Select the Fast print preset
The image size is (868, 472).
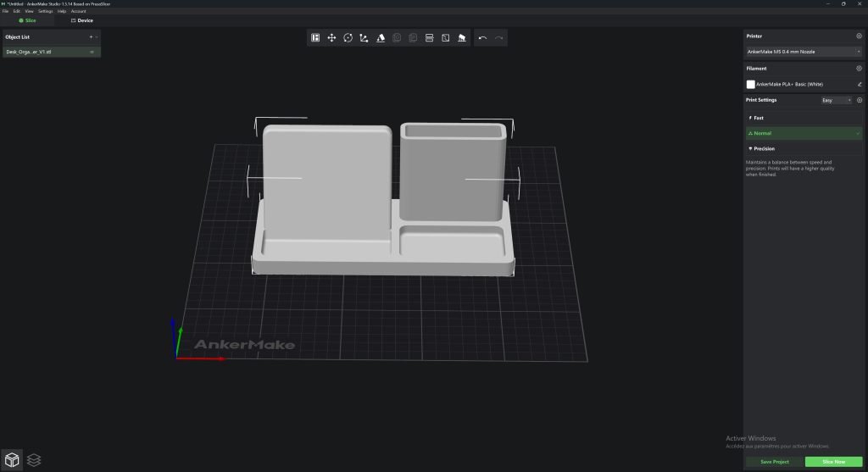coord(804,118)
